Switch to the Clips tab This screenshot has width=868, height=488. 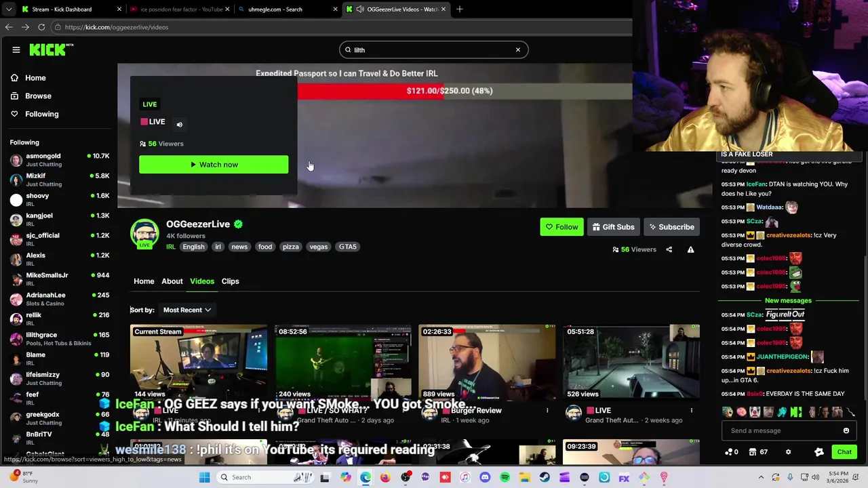coord(230,281)
